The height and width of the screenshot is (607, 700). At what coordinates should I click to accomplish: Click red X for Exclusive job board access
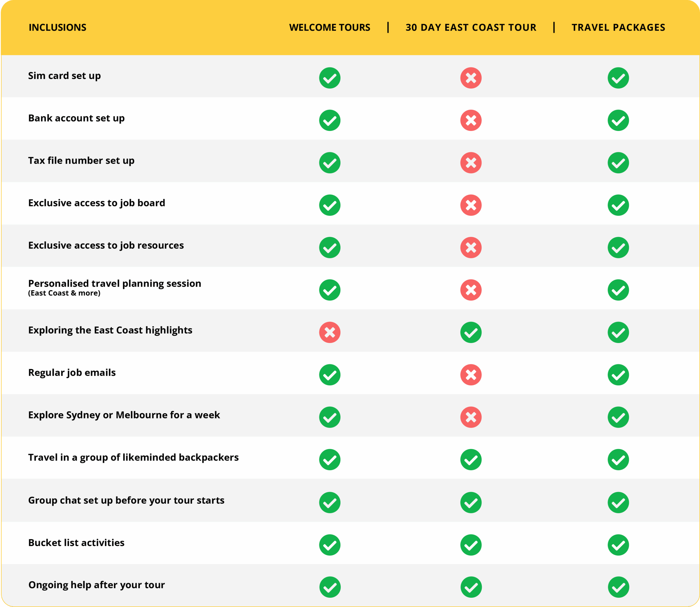pos(471,205)
